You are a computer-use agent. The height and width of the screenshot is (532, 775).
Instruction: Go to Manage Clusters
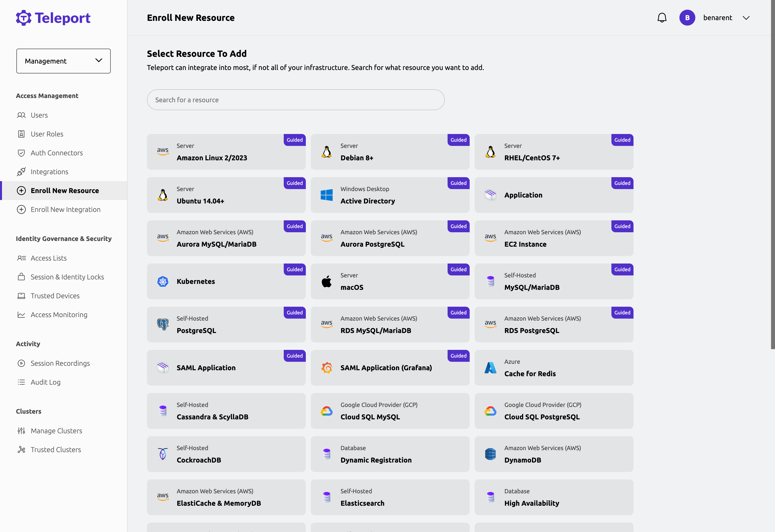[56, 431]
